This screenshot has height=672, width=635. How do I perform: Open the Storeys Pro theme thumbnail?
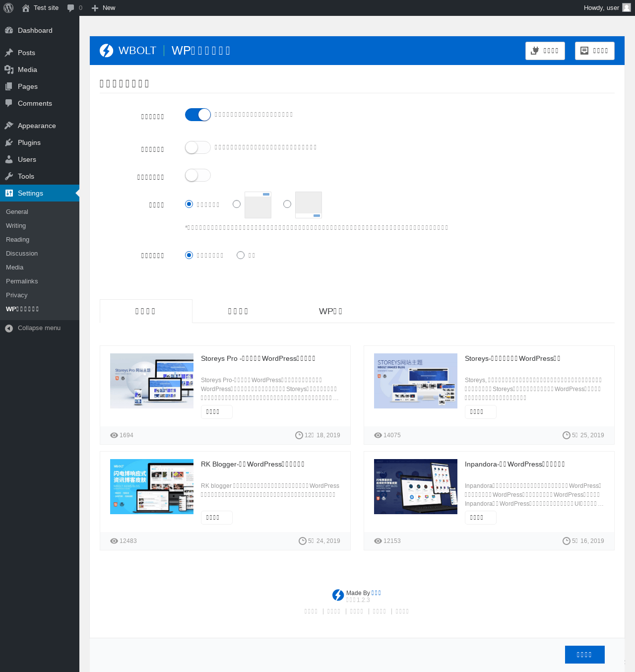[x=152, y=381]
